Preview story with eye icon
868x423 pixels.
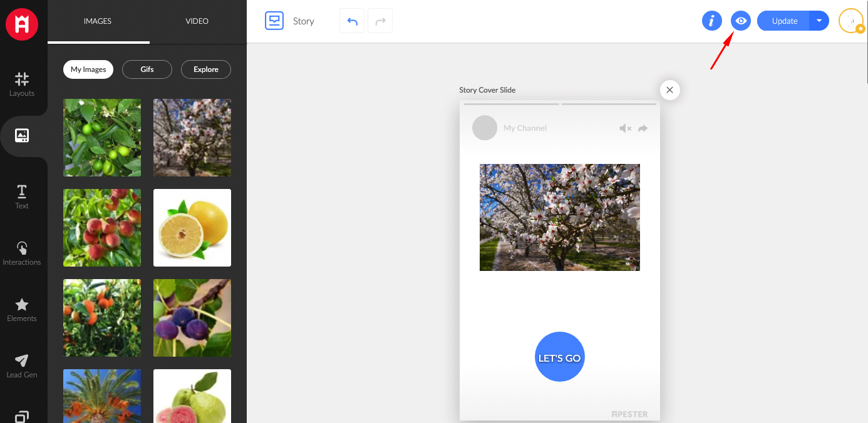741,21
